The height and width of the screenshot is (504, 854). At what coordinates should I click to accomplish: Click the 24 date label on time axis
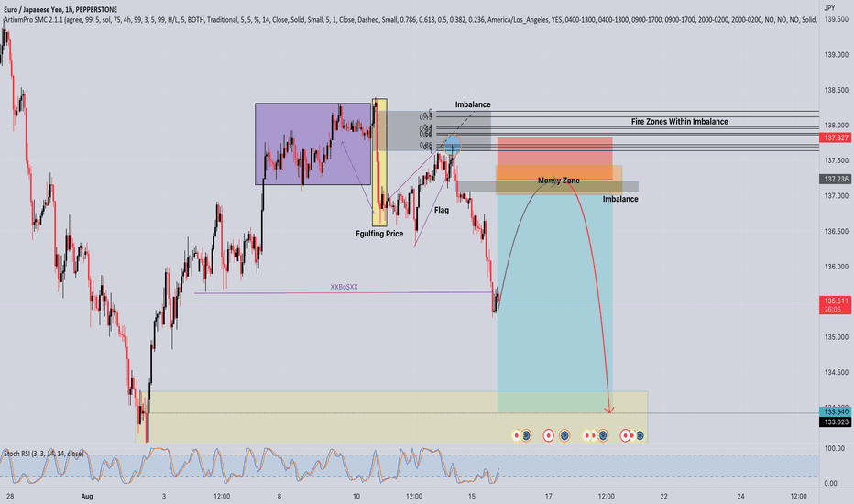coord(740,497)
